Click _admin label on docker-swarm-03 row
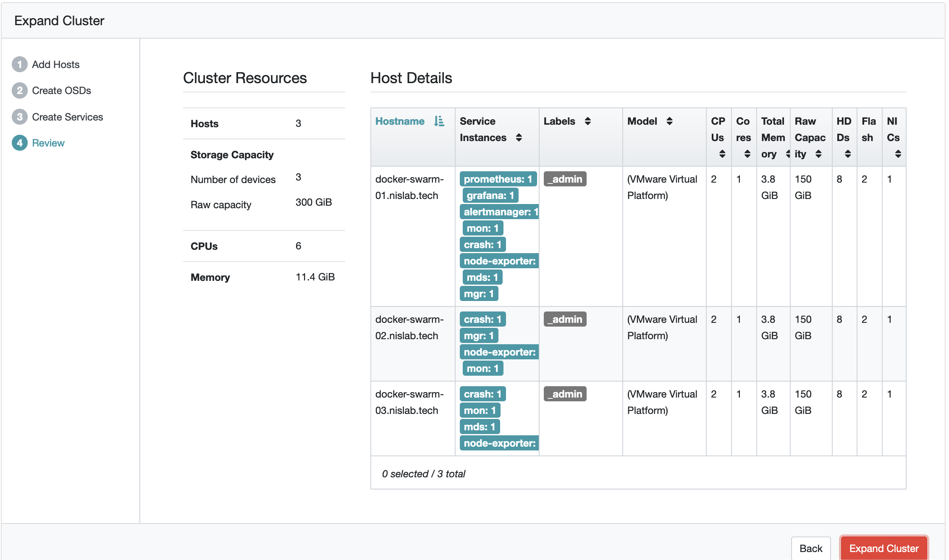The image size is (949, 560). point(565,394)
